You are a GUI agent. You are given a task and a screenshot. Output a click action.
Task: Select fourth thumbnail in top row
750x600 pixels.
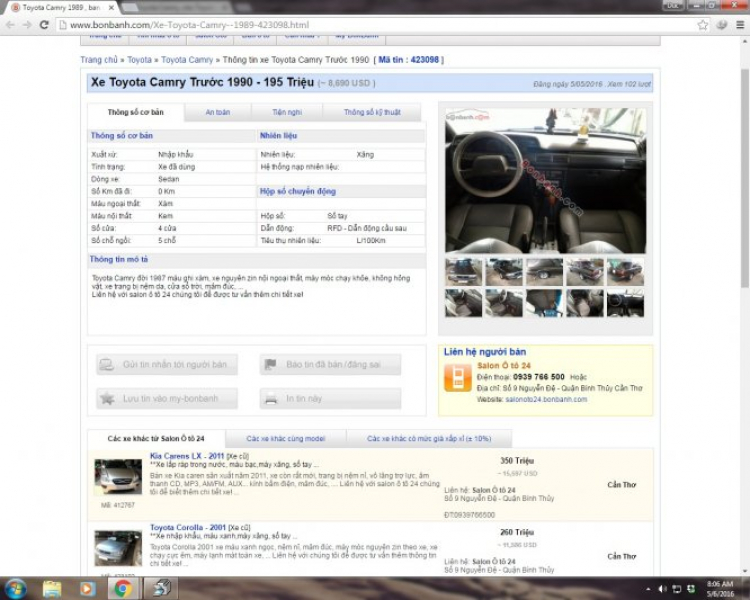pos(585,272)
